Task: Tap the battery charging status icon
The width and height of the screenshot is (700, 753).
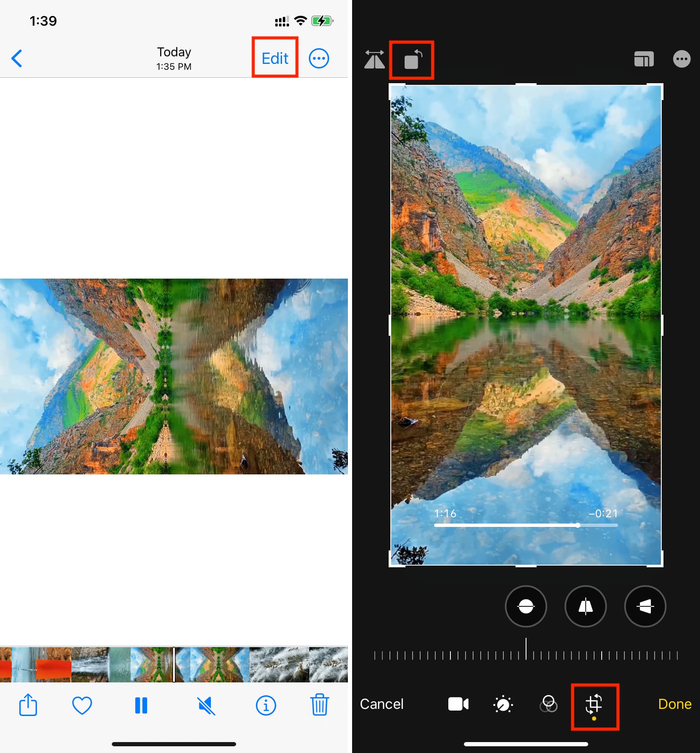Action: click(322, 21)
